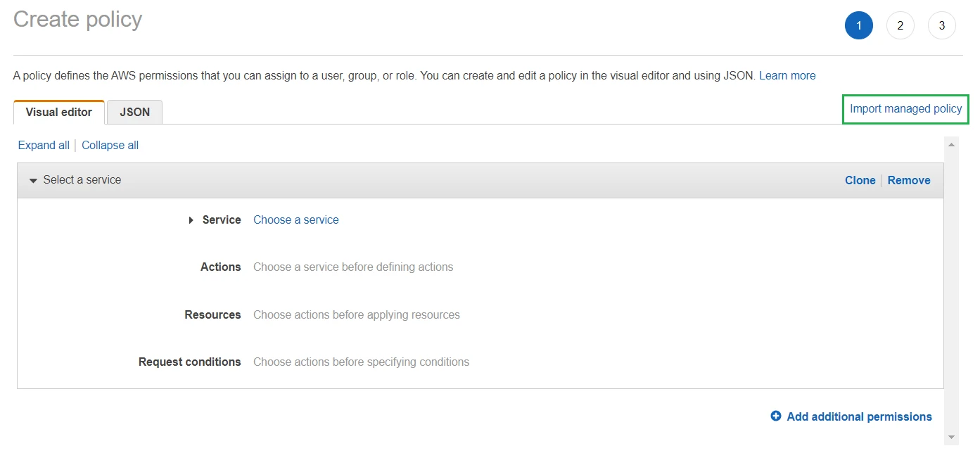
Task: Click the scrollbar up arrow
Action: point(952,144)
